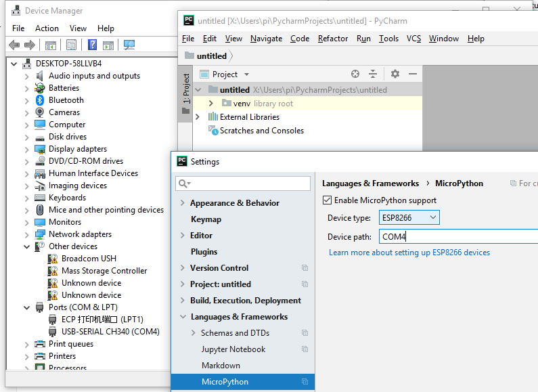This screenshot has height=392, width=538.
Task: Click Scan for hardware changes icon
Action: (129, 45)
